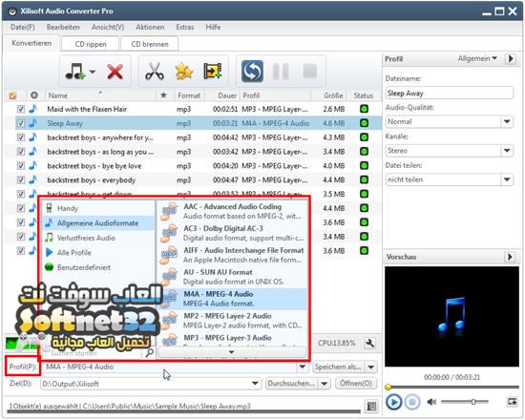525x420 pixels.
Task: Click the snapshot icon in preview panel
Action: point(513,401)
